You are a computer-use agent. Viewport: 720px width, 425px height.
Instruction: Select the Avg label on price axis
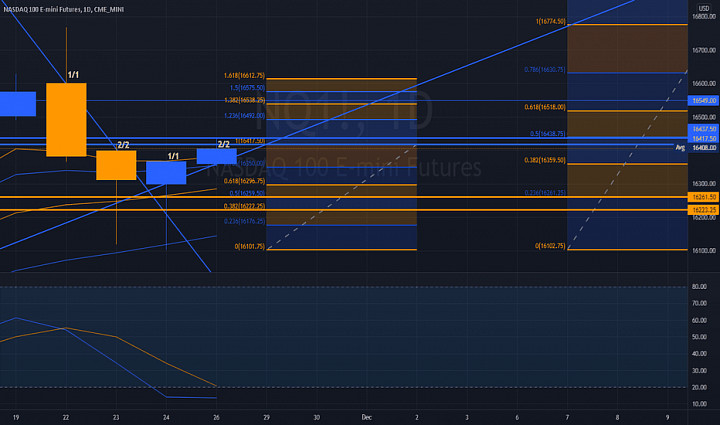click(680, 147)
